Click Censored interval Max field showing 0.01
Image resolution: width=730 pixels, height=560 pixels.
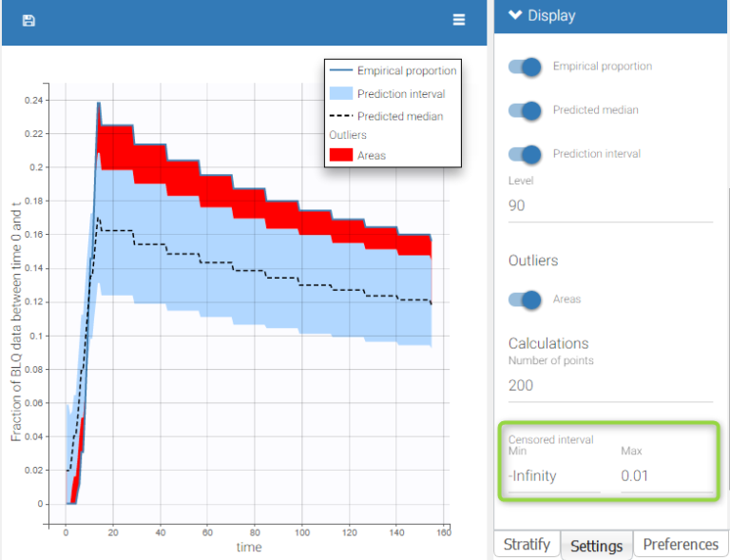click(x=665, y=475)
